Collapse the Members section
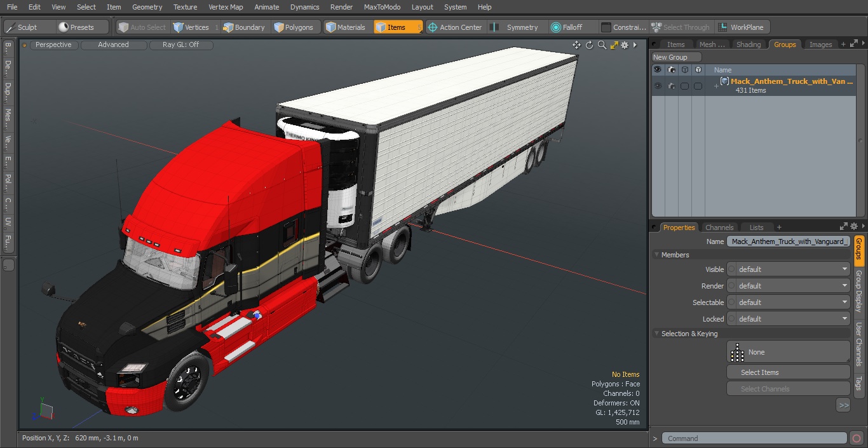The image size is (868, 448). coord(656,255)
